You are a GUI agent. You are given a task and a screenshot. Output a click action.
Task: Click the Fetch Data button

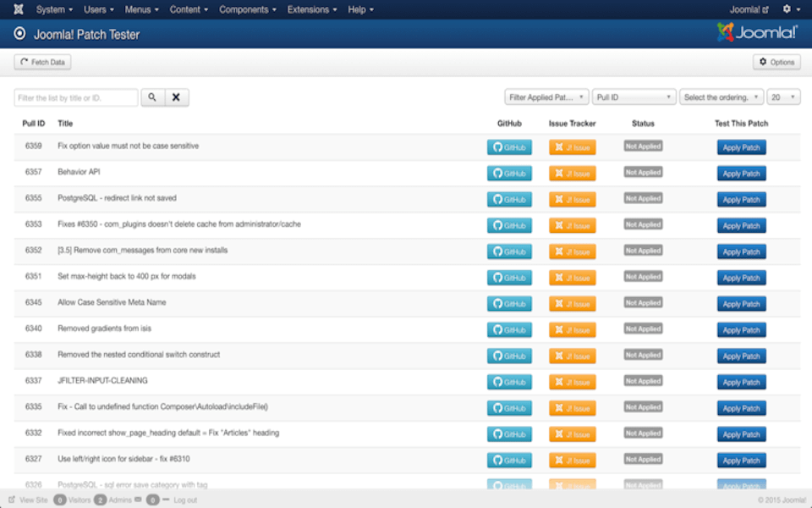tap(42, 62)
